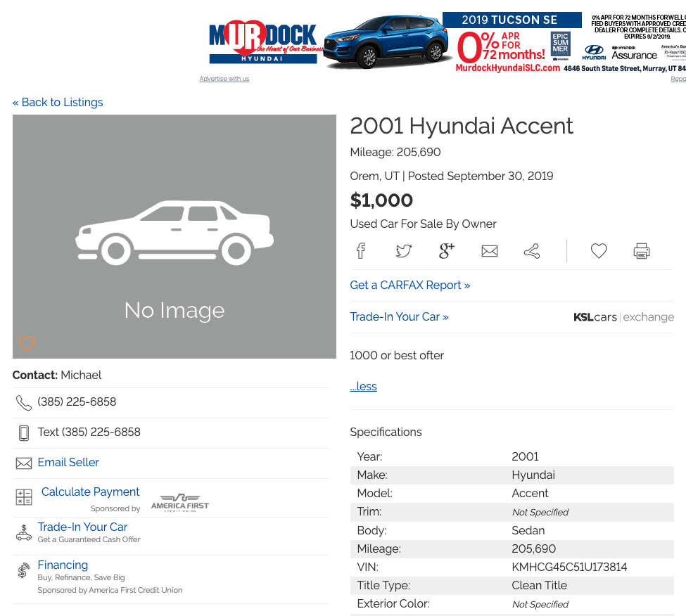Share listing on Facebook icon

pos(360,251)
